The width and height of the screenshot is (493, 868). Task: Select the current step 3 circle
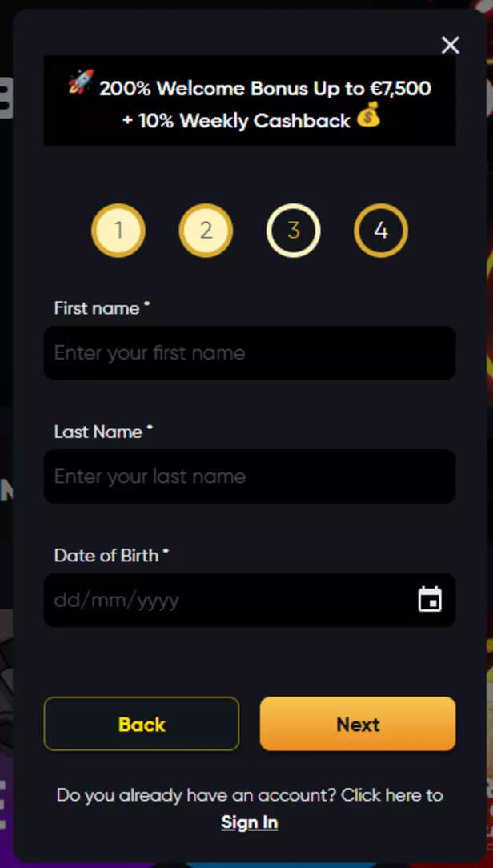[293, 231]
